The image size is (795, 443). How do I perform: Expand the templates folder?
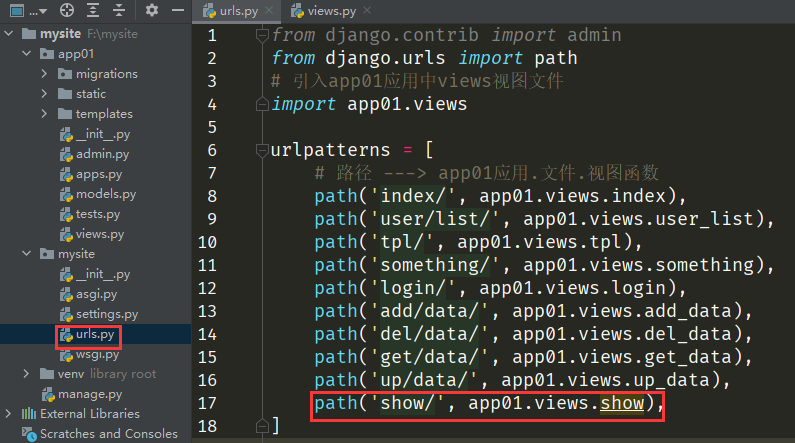(x=44, y=114)
